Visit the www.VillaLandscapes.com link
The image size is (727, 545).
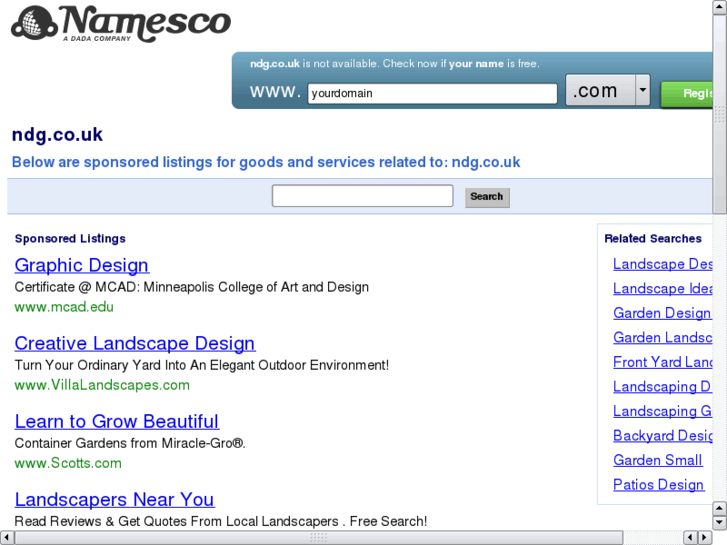[x=102, y=385]
